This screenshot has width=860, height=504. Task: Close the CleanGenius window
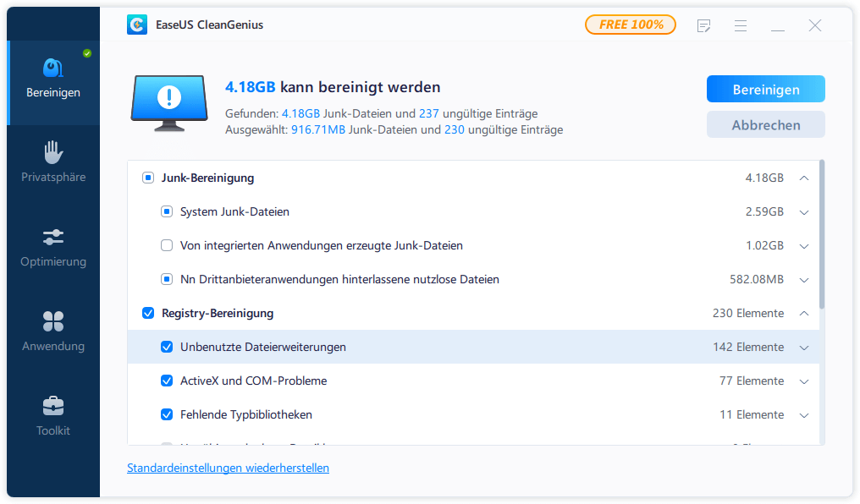tap(815, 25)
